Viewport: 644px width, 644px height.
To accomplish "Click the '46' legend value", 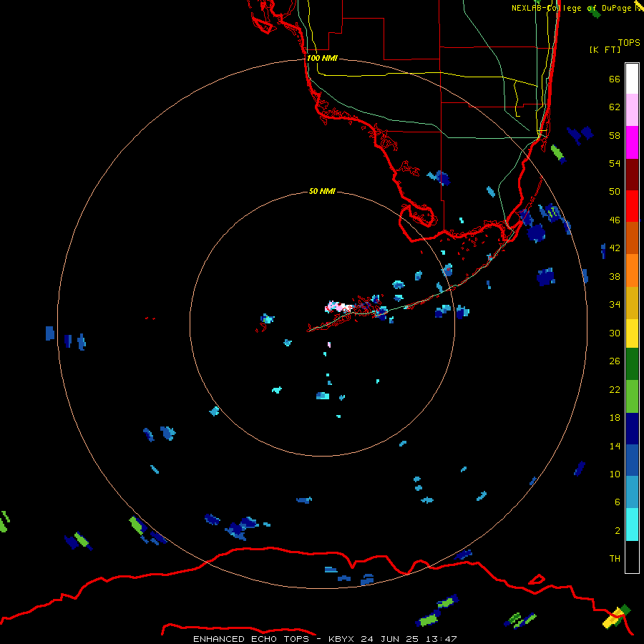I will coord(615,220).
